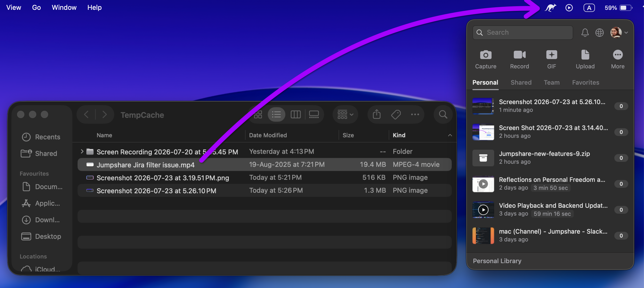This screenshot has height=288, width=644.
Task: Click view count badge for Jumpshare-new-features-9.zip
Action: point(621,158)
